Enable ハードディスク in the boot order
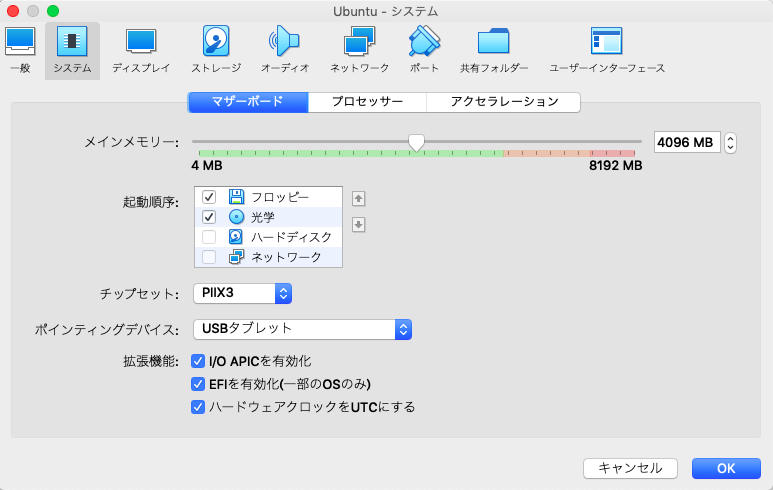Screen dimensions: 773x490 pos(209,237)
